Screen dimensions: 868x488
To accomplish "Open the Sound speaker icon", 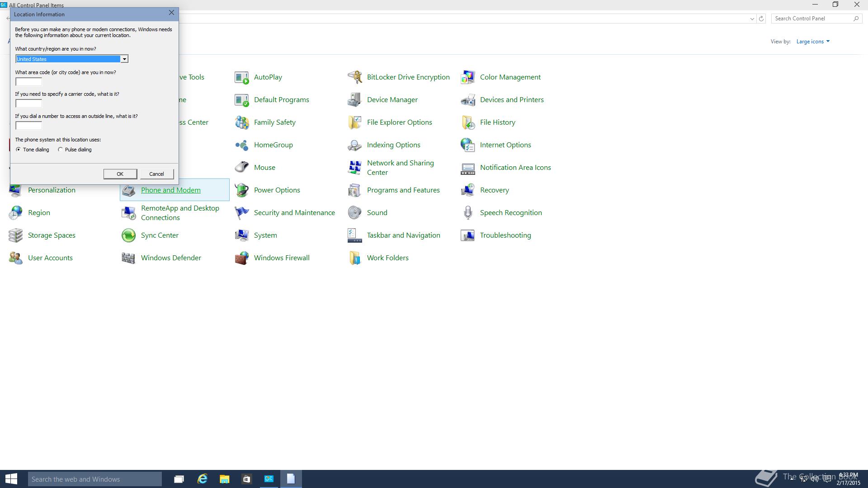I will 355,213.
